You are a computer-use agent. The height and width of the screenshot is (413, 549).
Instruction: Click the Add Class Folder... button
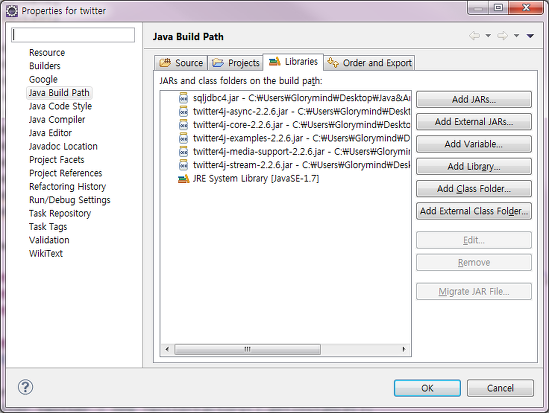click(x=474, y=189)
